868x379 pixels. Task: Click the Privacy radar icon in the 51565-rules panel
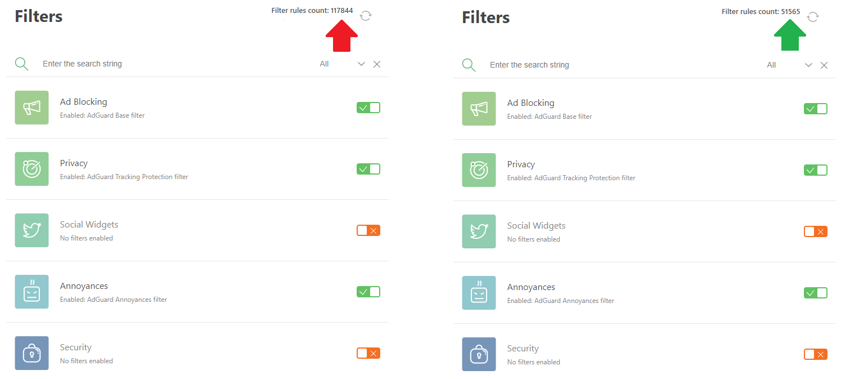coord(479,170)
